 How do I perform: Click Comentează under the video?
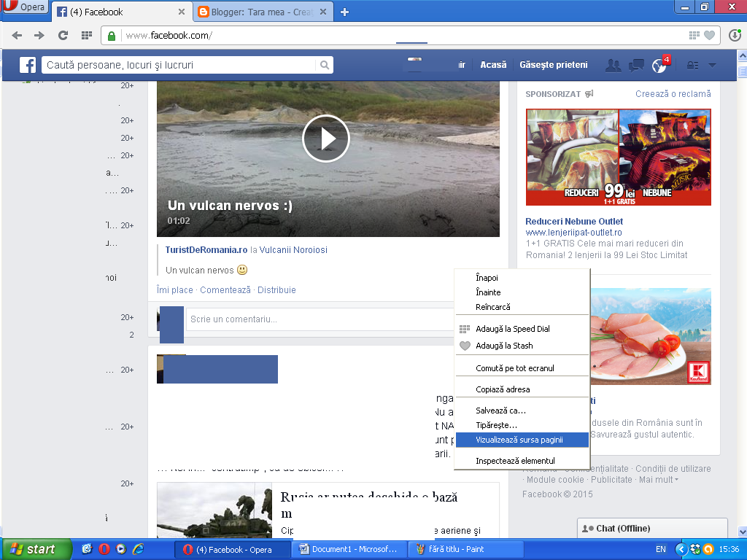pyautogui.click(x=225, y=290)
